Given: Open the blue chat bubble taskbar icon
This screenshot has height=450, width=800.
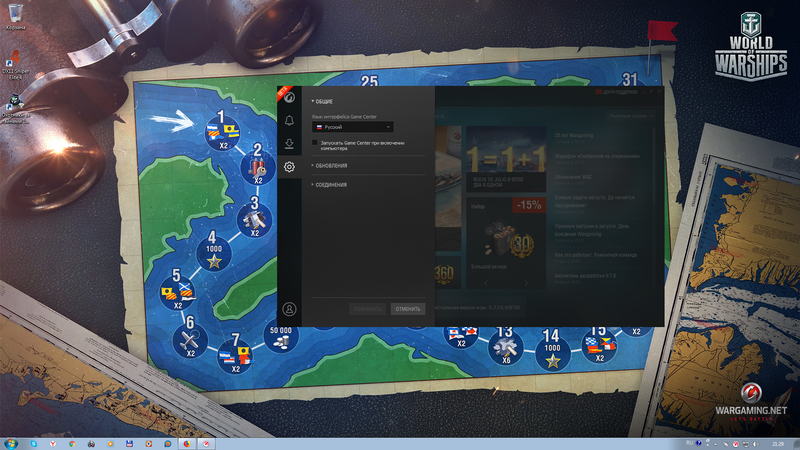Looking at the screenshot, I should point(168,444).
